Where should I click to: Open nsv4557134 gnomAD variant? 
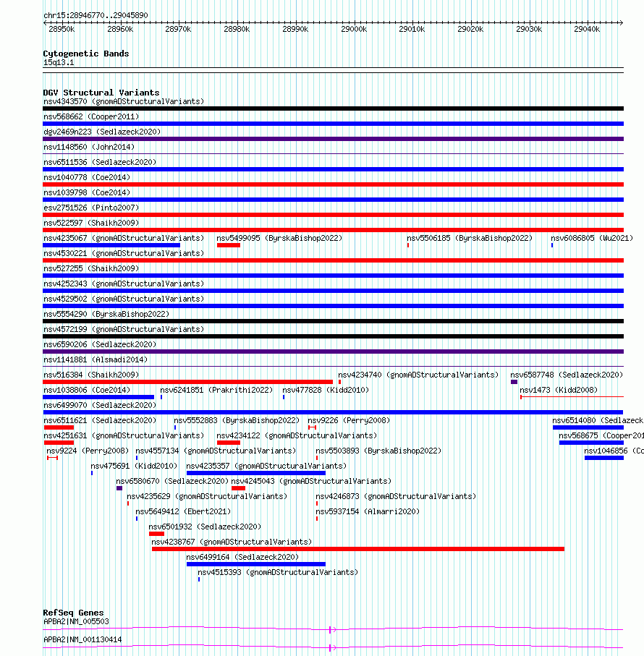(216, 451)
